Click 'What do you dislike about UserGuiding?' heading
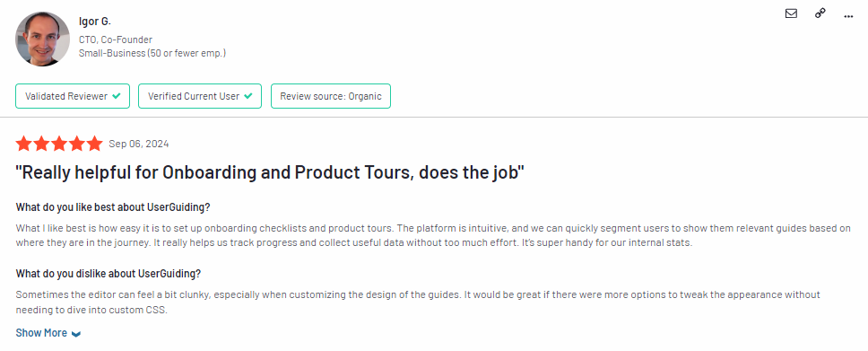Image resolution: width=868 pixels, height=351 pixels. 108,274
